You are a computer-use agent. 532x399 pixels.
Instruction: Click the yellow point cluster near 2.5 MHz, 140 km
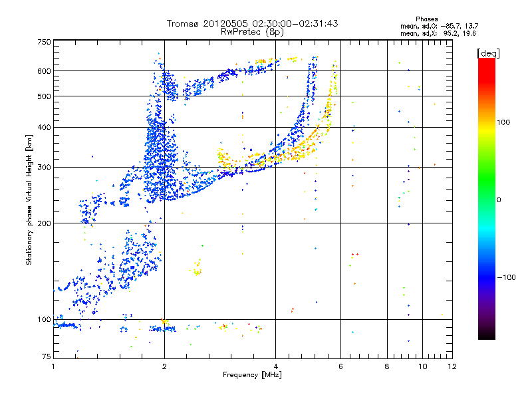point(196,268)
